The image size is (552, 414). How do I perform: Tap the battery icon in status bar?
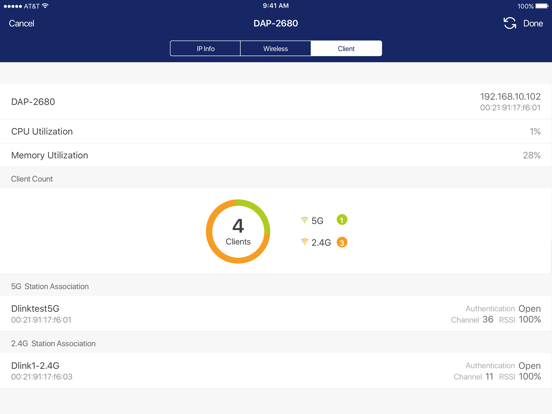coord(542,6)
